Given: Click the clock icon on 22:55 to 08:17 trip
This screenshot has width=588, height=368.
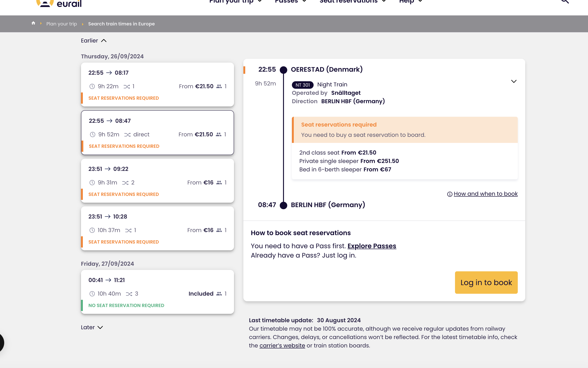Looking at the screenshot, I should [92, 86].
